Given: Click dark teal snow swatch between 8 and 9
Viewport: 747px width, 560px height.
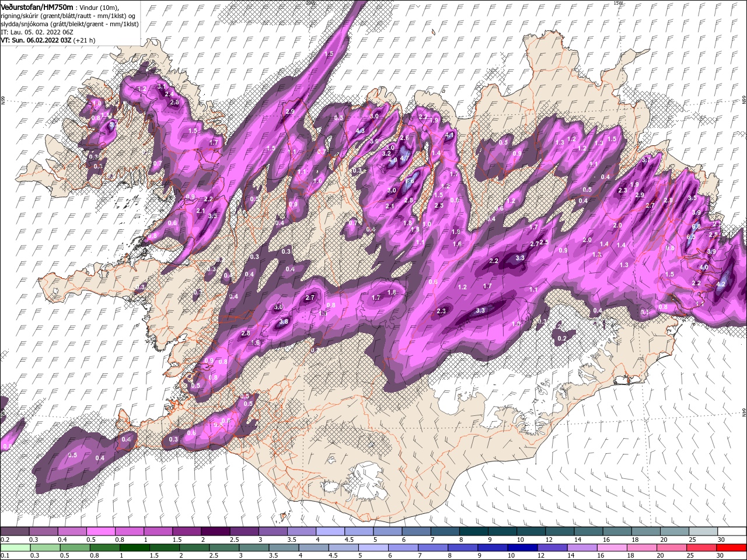Looking at the screenshot, I should click(473, 531).
